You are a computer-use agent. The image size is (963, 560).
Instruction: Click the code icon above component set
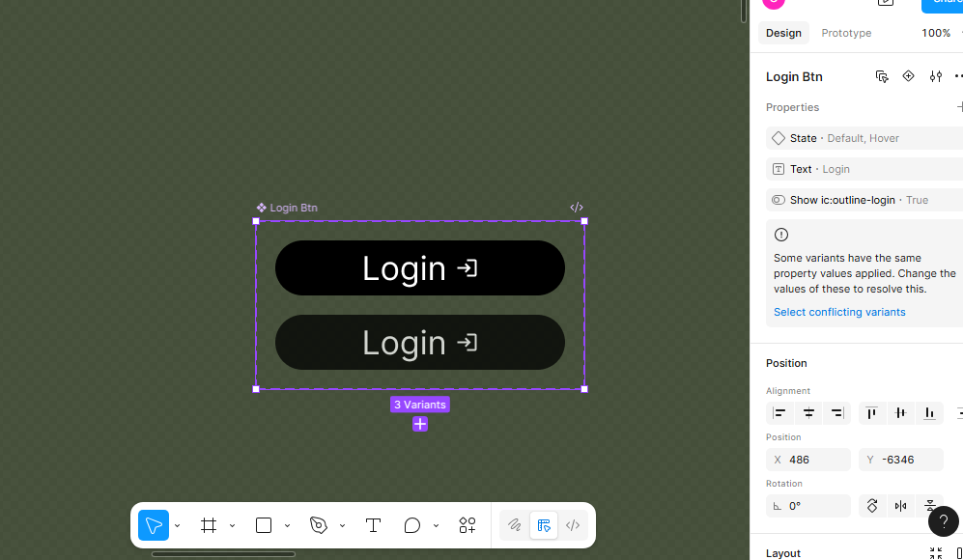(576, 208)
